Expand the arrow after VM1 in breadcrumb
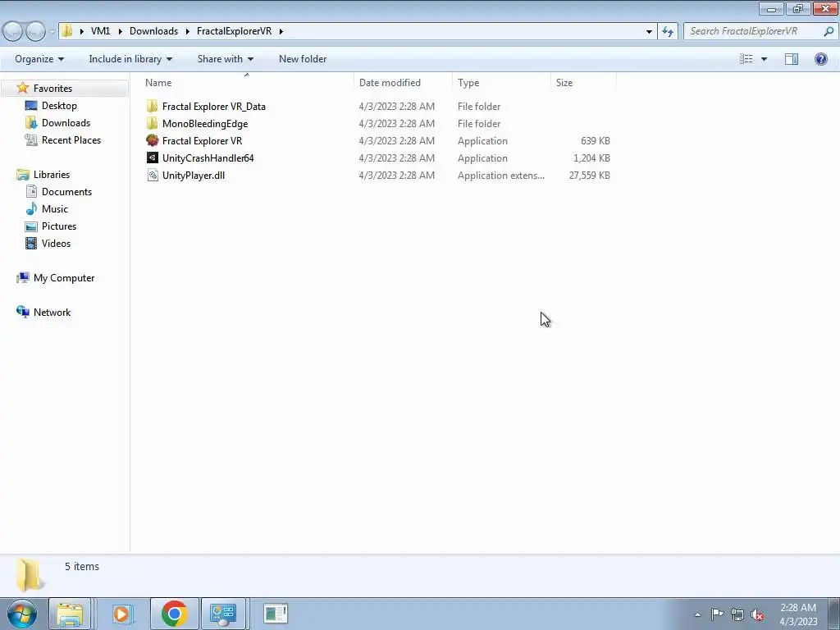 pyautogui.click(x=120, y=31)
